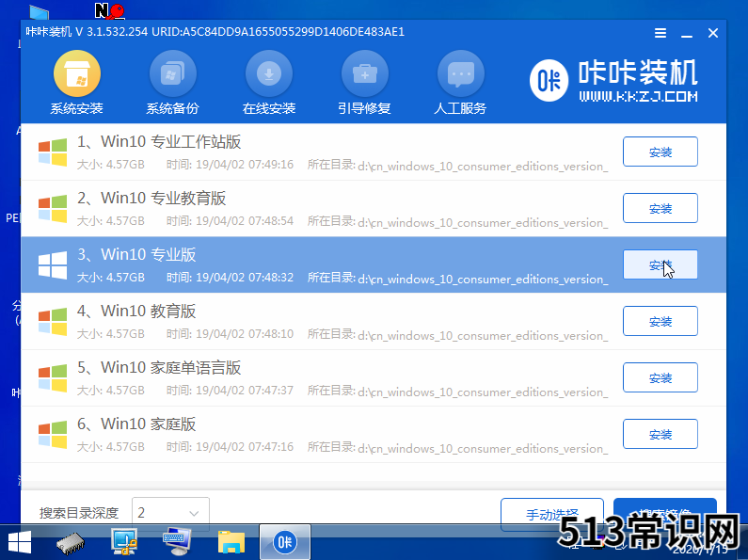Open File Explorer from the taskbar
This screenshot has width=748, height=560.
[231, 542]
